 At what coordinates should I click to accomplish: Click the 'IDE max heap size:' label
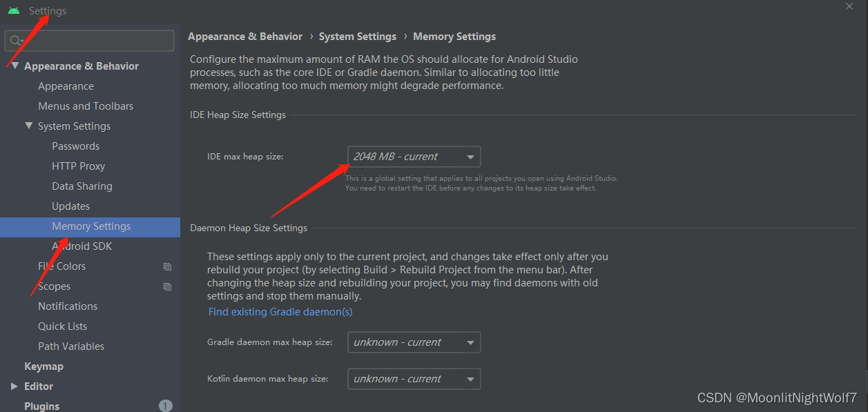[x=245, y=157]
